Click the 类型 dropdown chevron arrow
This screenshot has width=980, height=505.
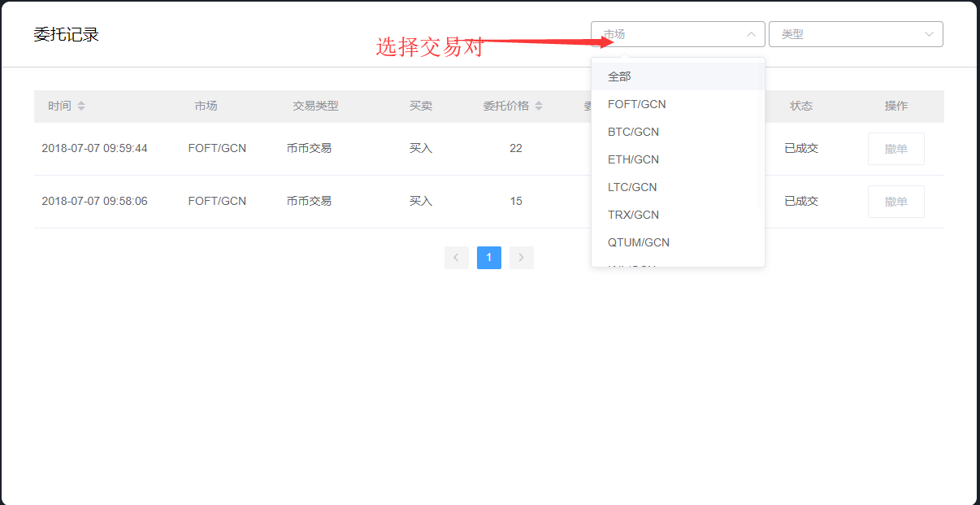(x=929, y=34)
